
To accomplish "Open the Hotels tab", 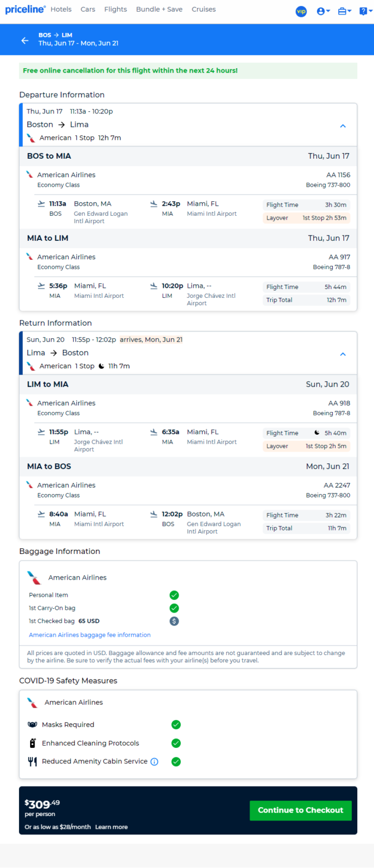I will coord(61,10).
